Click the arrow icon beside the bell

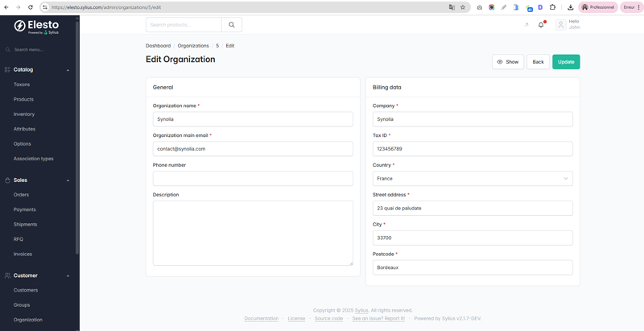click(x=526, y=25)
